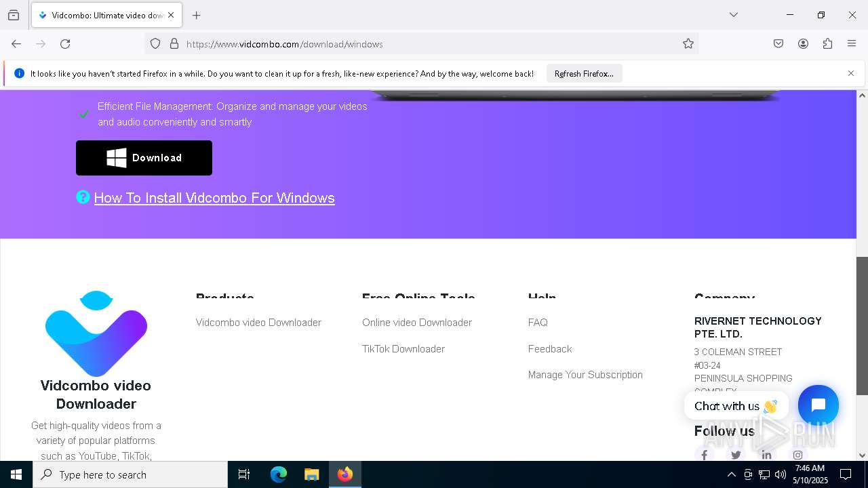Click scrollbar up arrow
The height and width of the screenshot is (488, 868).
pyautogui.click(x=862, y=96)
